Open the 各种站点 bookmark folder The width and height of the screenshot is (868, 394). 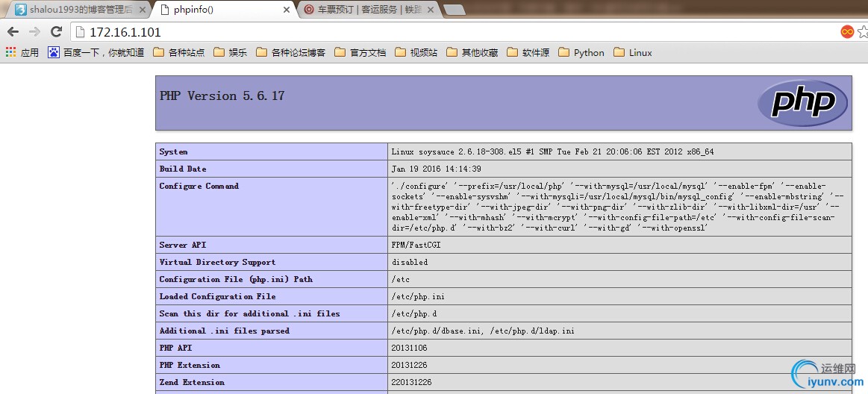[x=179, y=52]
